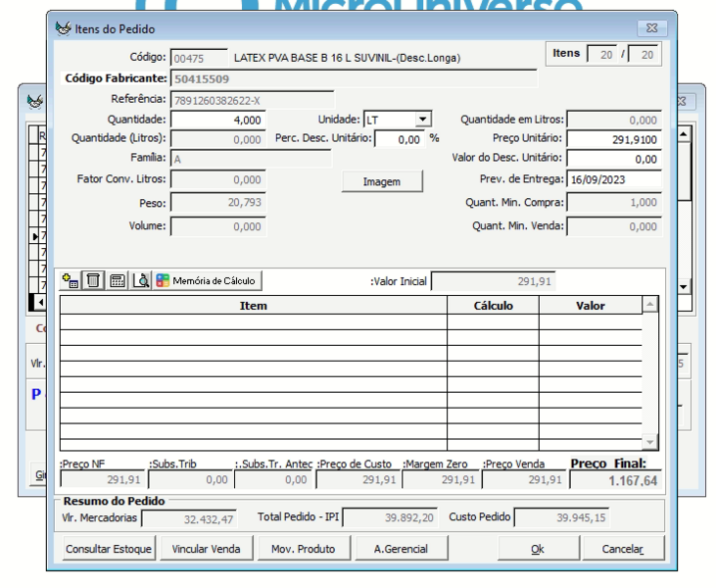Click the Cancelar button
716x588 pixels.
point(623,549)
